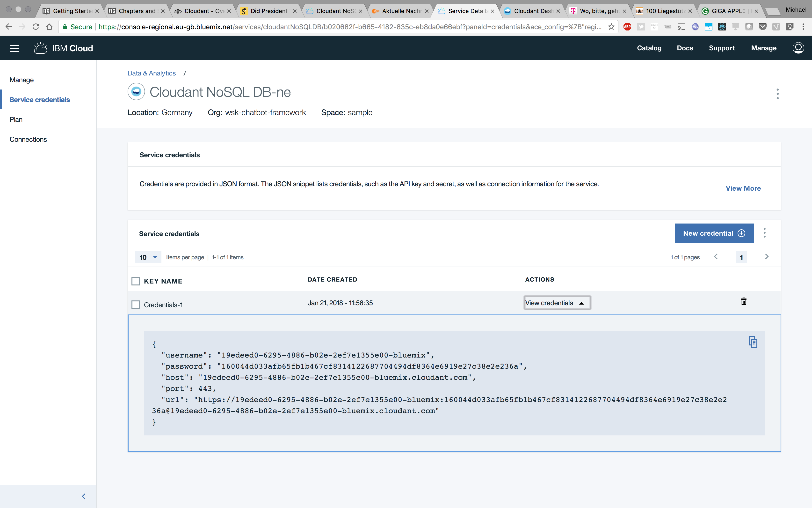Change items per page from 10
Screen dimensions: 812x508
(148, 257)
